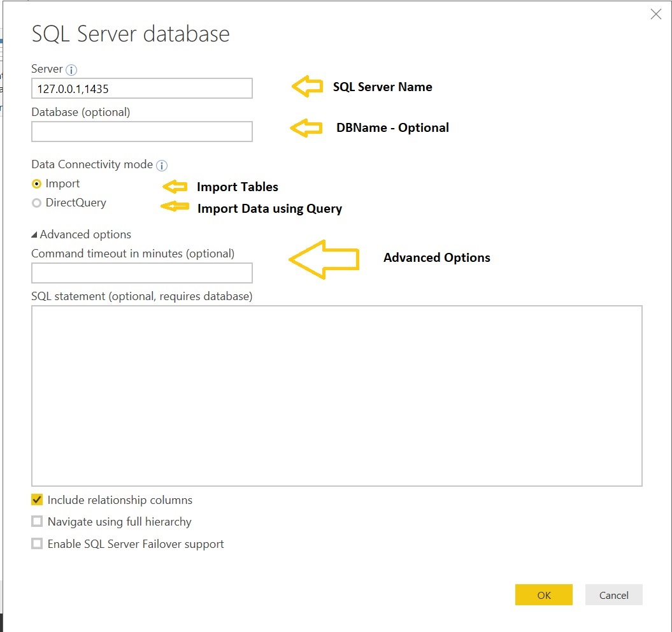This screenshot has height=632, width=672.
Task: Click the Cancel button
Action: pyautogui.click(x=613, y=594)
